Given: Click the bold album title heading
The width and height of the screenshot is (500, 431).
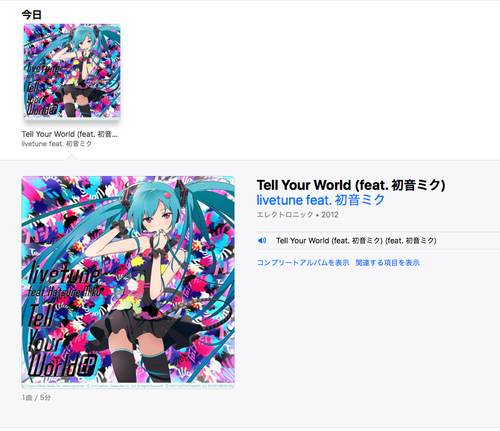Looking at the screenshot, I should (351, 185).
